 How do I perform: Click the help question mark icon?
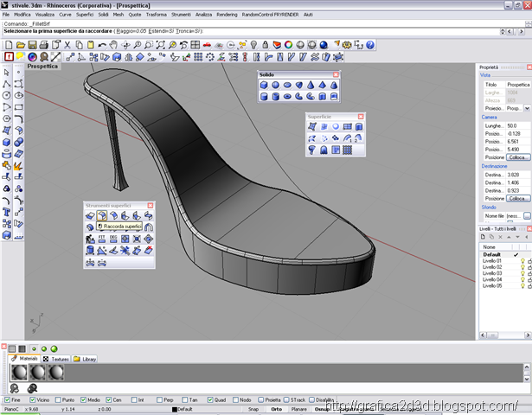point(370,45)
